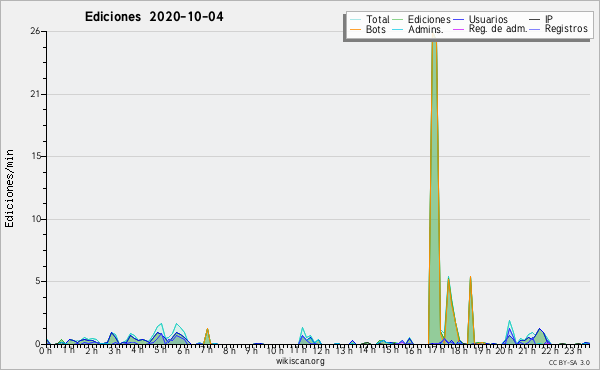This screenshot has height=370, width=600.
Task: Click the x-axis label '9 h'
Action: coord(251,351)
